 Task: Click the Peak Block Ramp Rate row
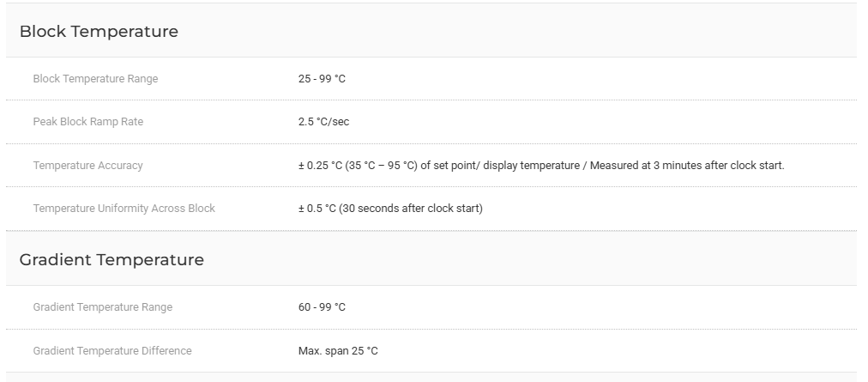(431, 122)
